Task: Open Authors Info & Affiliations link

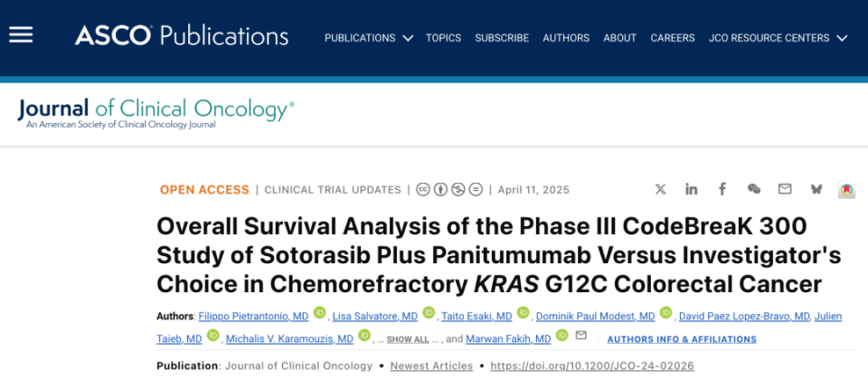Action: 682,339
